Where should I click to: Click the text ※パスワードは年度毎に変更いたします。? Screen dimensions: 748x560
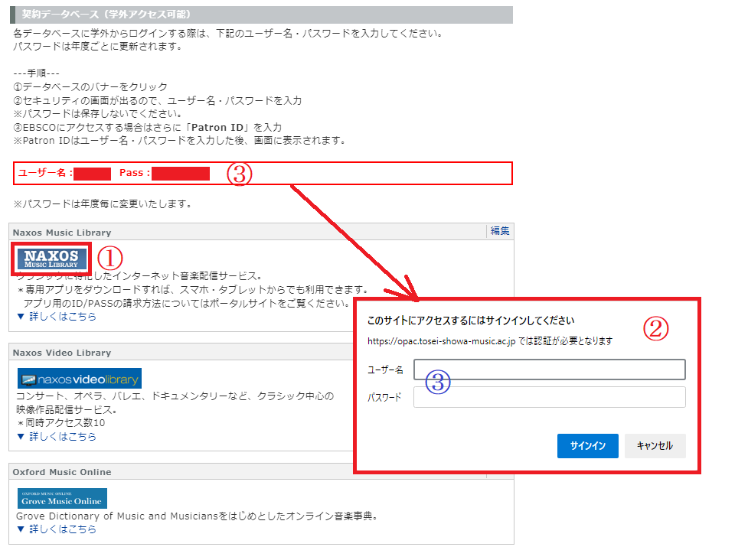point(103,204)
